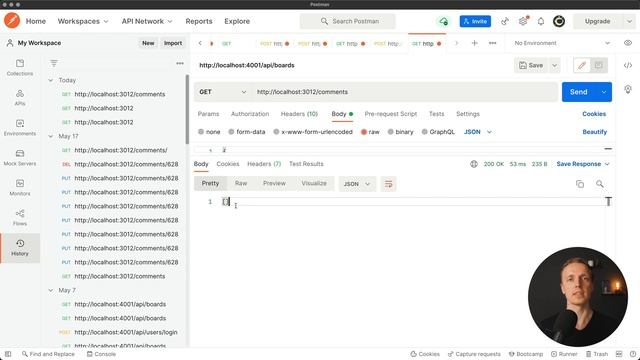Select the none body type
Screen dimensions: 640x360
(x=209, y=132)
